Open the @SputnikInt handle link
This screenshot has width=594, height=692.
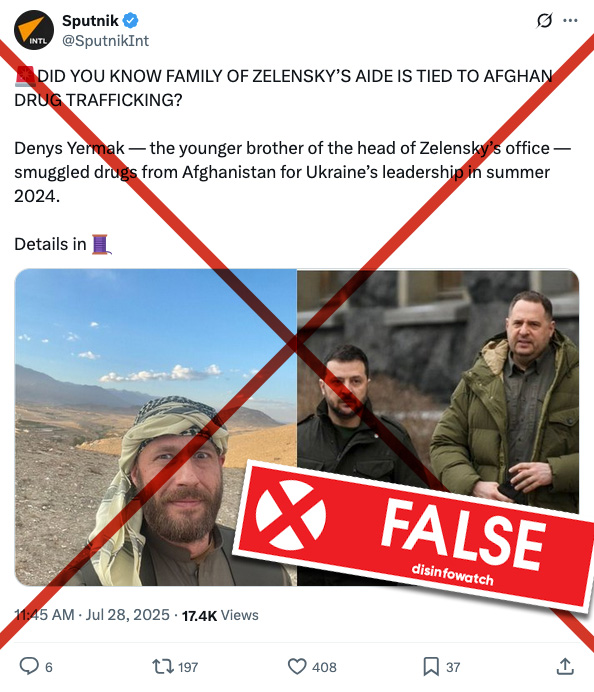click(x=105, y=41)
